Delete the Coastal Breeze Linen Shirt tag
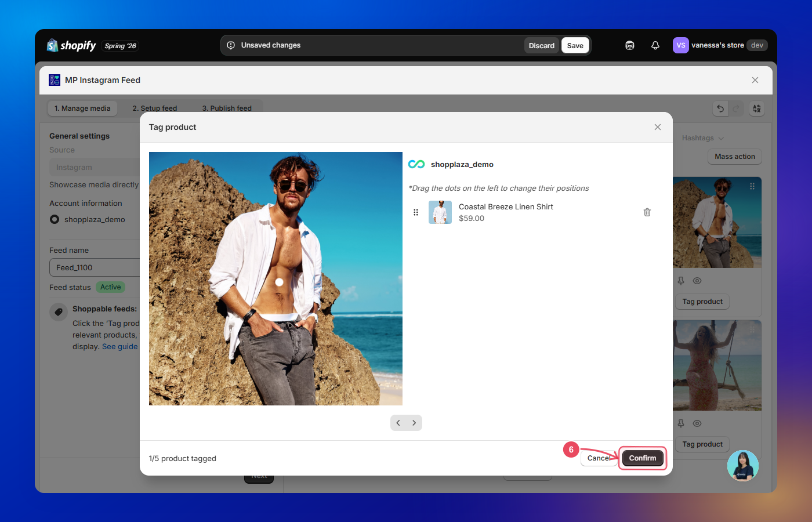The width and height of the screenshot is (812, 522). pyautogui.click(x=647, y=212)
